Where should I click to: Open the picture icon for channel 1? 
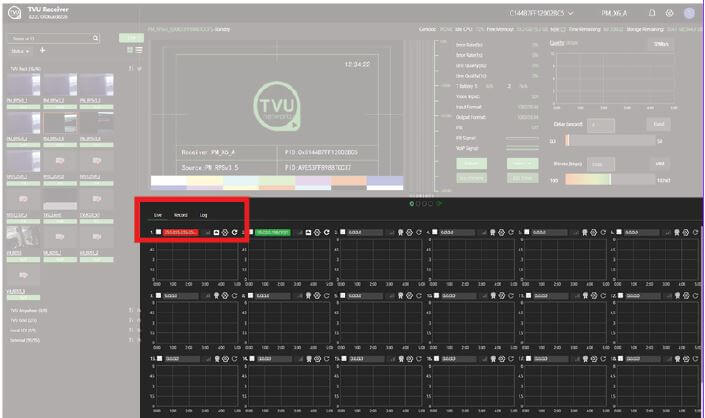coord(216,232)
